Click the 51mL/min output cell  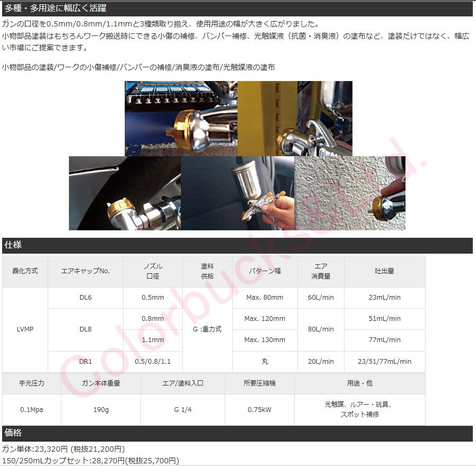tap(385, 319)
